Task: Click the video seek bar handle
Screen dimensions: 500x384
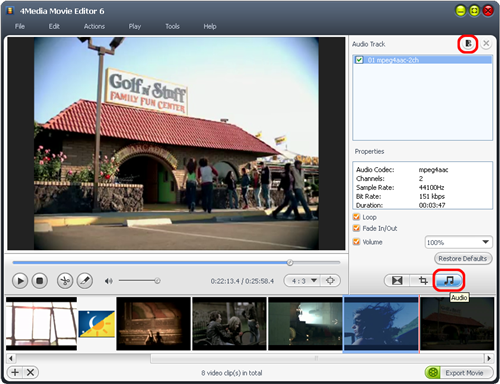Action: point(290,263)
